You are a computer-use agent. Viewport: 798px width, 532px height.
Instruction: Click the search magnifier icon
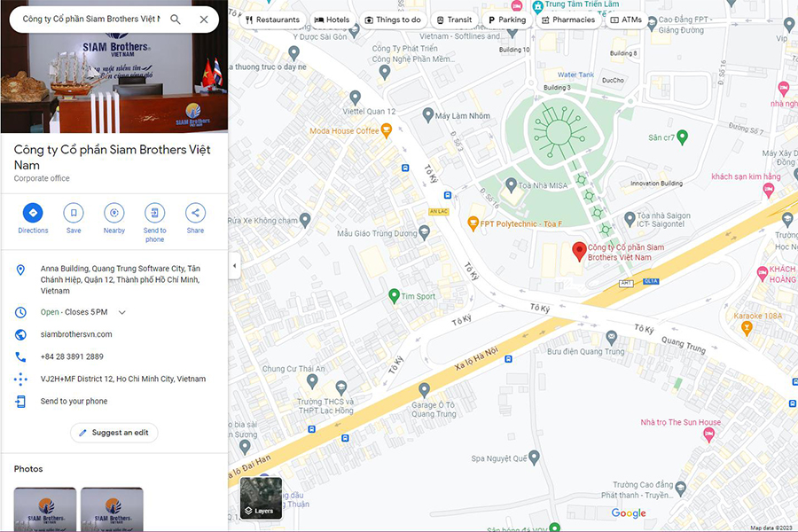[x=176, y=20]
